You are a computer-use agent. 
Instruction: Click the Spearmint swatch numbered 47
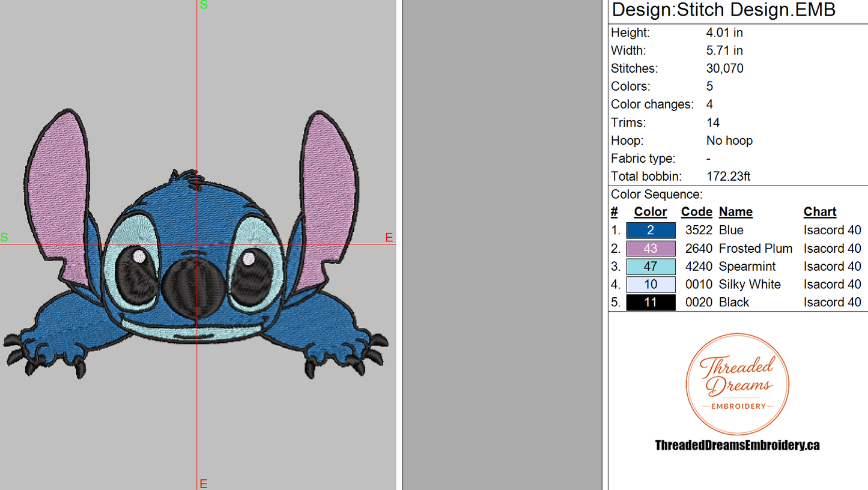[x=651, y=266]
